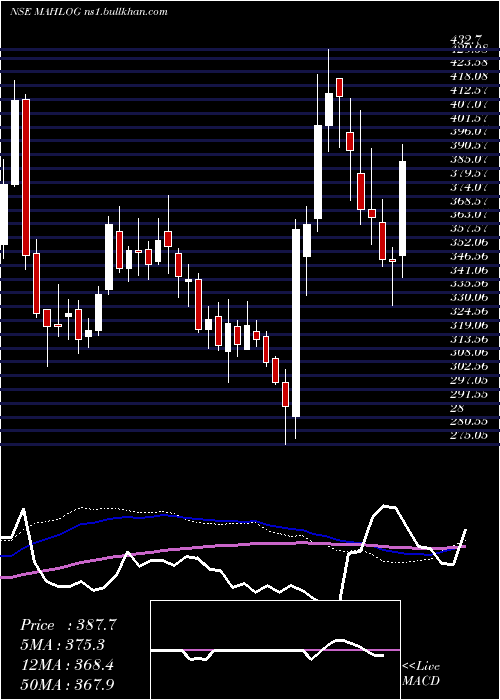Viewport: 500px width, 700px height.
Task: Open the MACD inset chart box
Action: click(x=275, y=650)
